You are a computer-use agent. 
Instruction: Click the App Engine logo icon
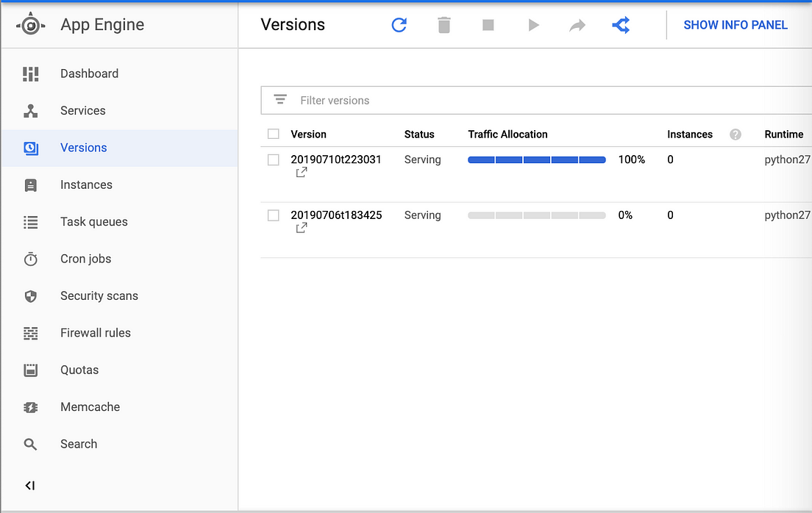31,25
